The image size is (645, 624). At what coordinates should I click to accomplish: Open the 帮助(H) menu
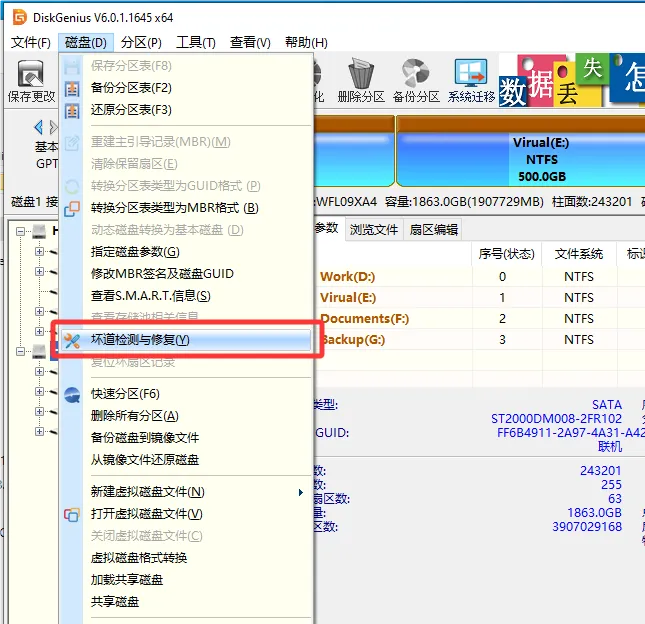(x=306, y=42)
